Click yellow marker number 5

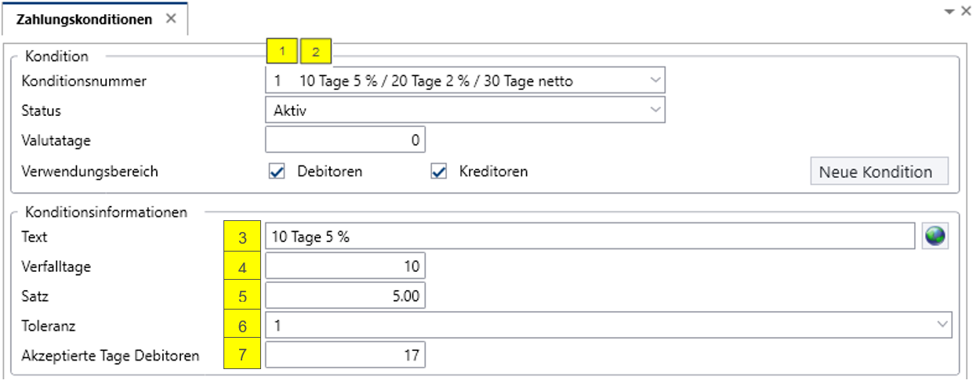[x=243, y=296]
